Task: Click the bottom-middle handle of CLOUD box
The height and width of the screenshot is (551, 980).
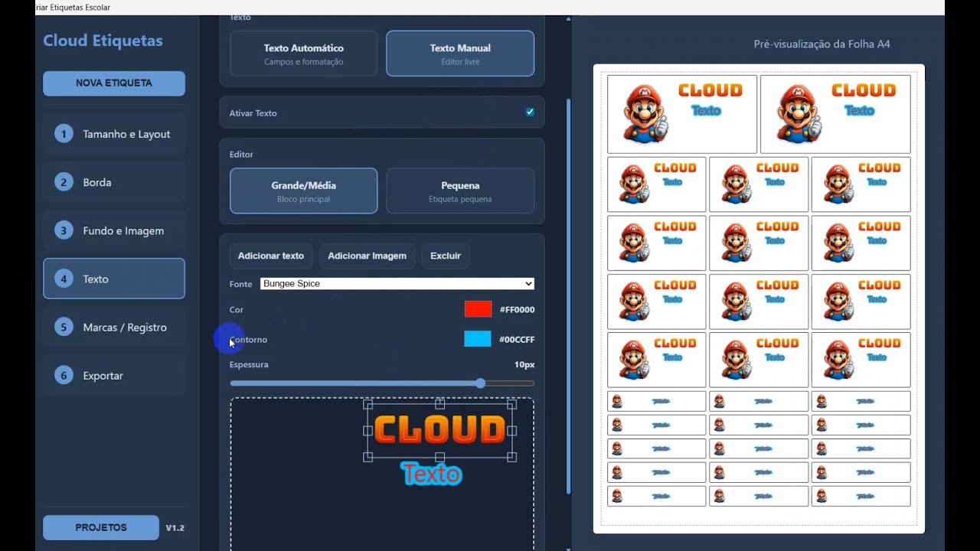Action: tap(439, 457)
